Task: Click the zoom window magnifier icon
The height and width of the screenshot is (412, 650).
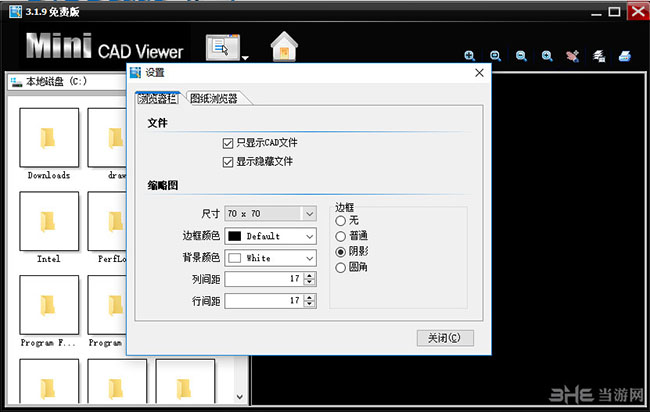Action: pos(495,56)
